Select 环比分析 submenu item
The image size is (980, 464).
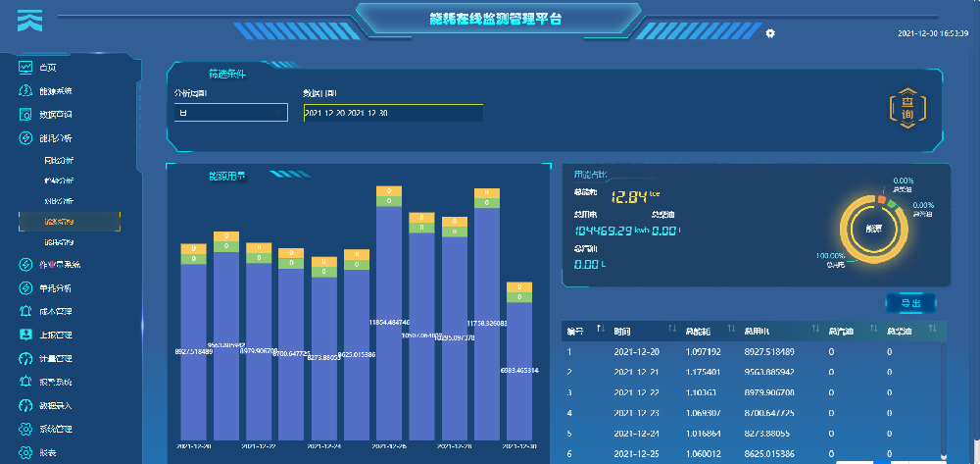point(59,180)
